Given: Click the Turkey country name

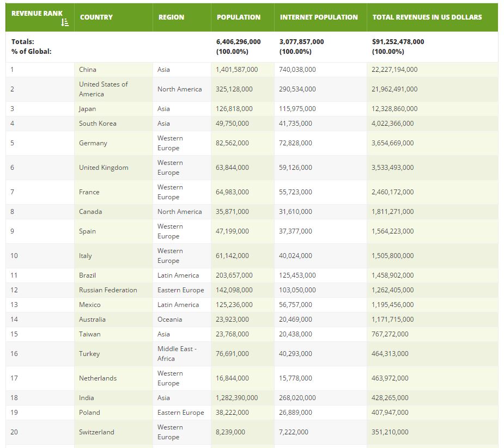Looking at the screenshot, I should [x=89, y=354].
